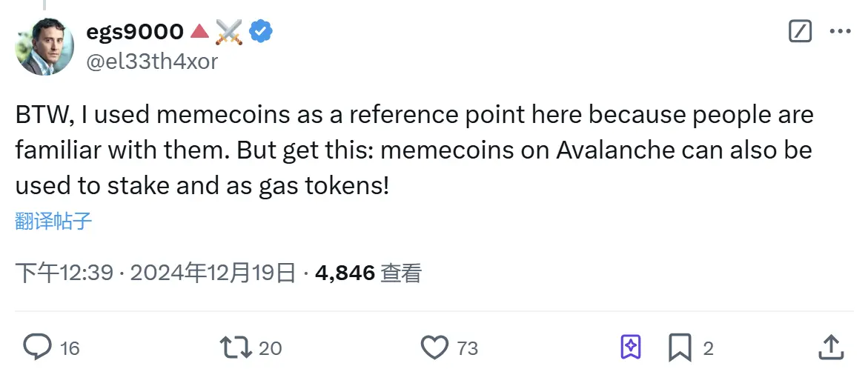Like the post with the heart

(435, 346)
